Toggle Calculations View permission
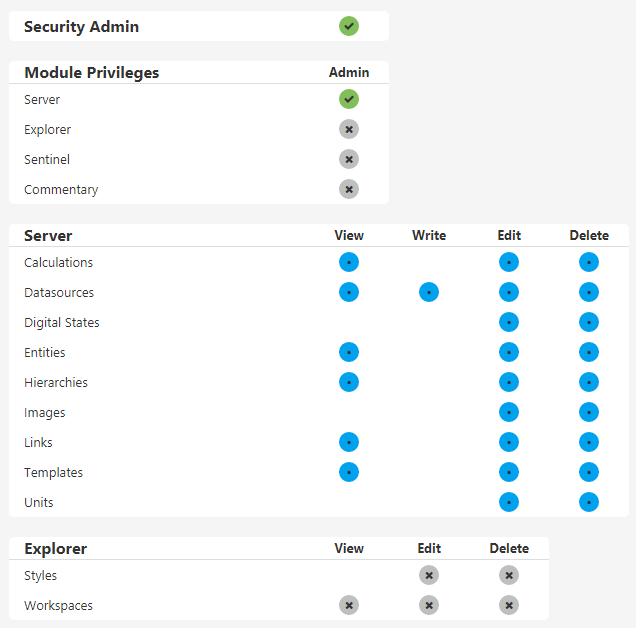The width and height of the screenshot is (636, 628). tap(348, 262)
